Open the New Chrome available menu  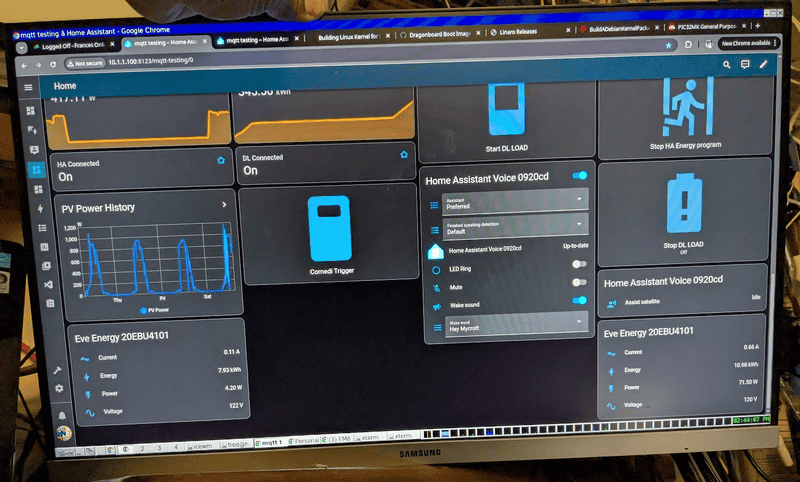point(749,43)
